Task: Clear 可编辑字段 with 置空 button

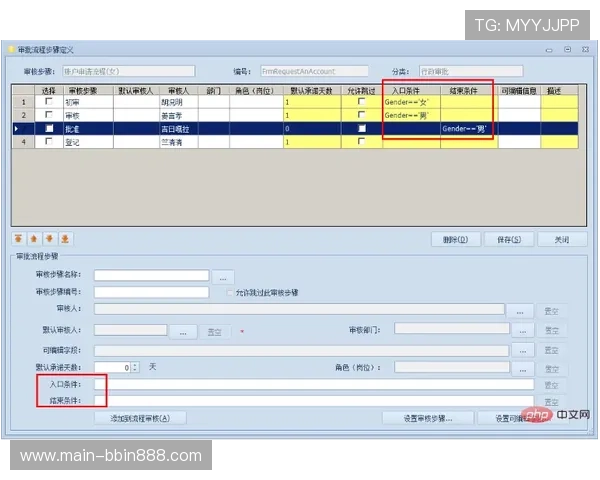Action: point(551,350)
